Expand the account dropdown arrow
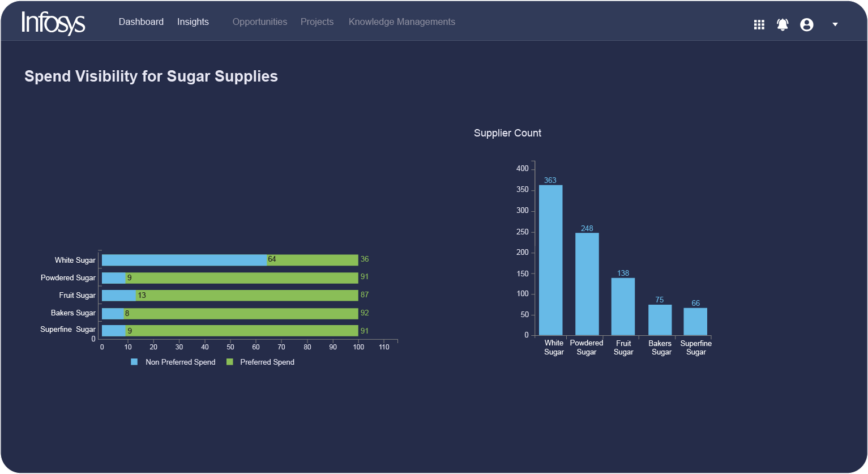This screenshot has height=474, width=868. (835, 24)
